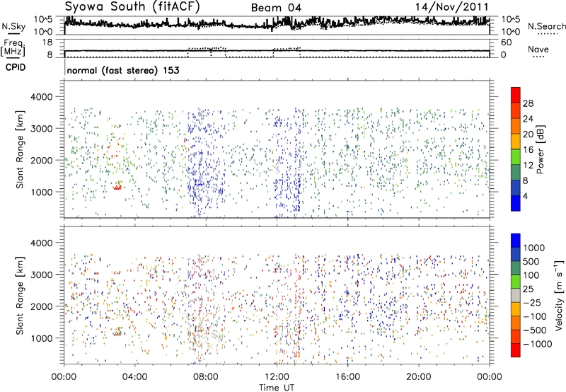
Task: Click the 'Slant Range [km]' label of the power panel
Action: click(20, 149)
